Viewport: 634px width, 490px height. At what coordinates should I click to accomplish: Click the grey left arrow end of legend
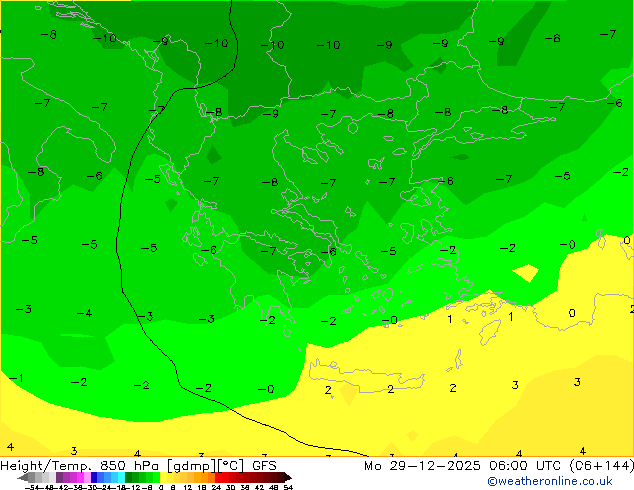click(x=23, y=478)
